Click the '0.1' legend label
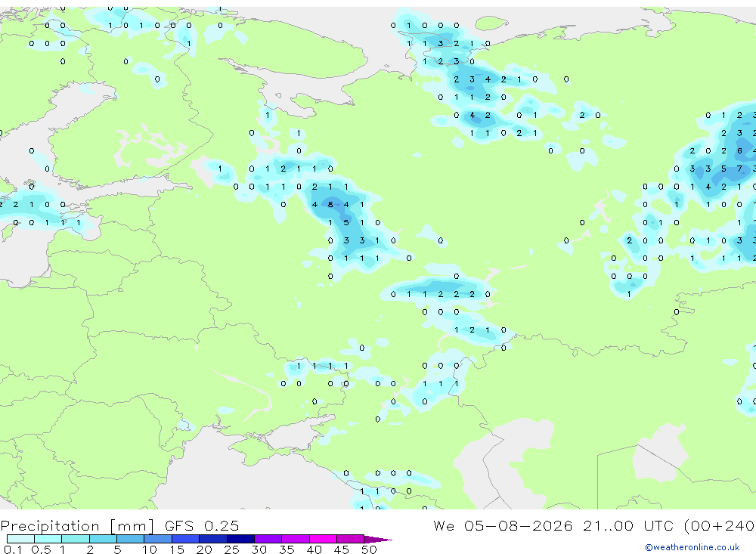Image resolution: width=756 pixels, height=554 pixels. pos(13,549)
